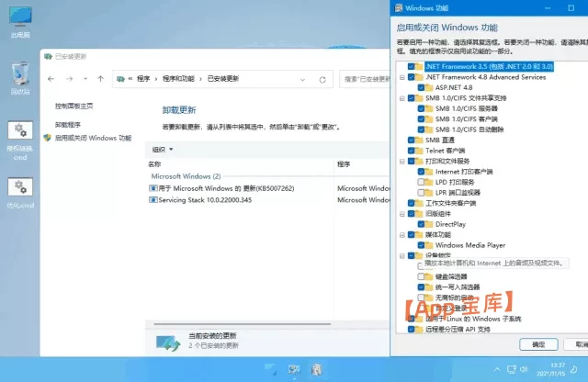Image resolution: width=588 pixels, height=382 pixels.
Task: Click the KB5007262 update row icon
Action: tap(153, 188)
